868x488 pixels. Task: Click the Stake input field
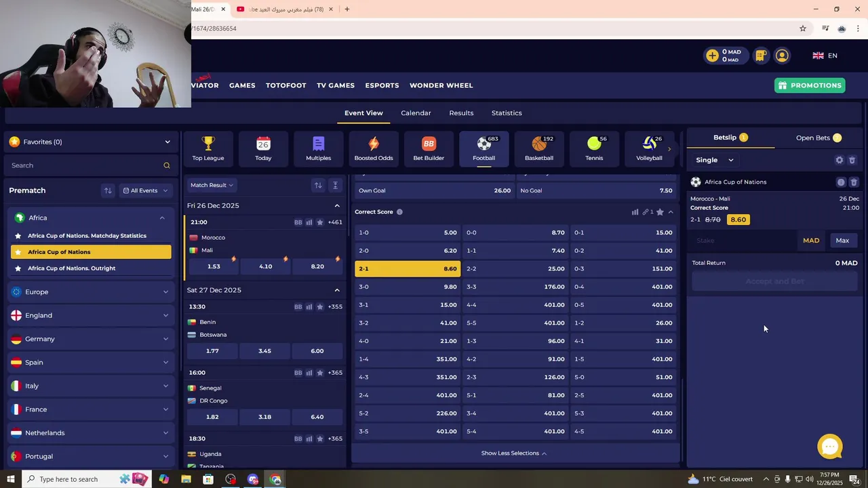(x=745, y=241)
